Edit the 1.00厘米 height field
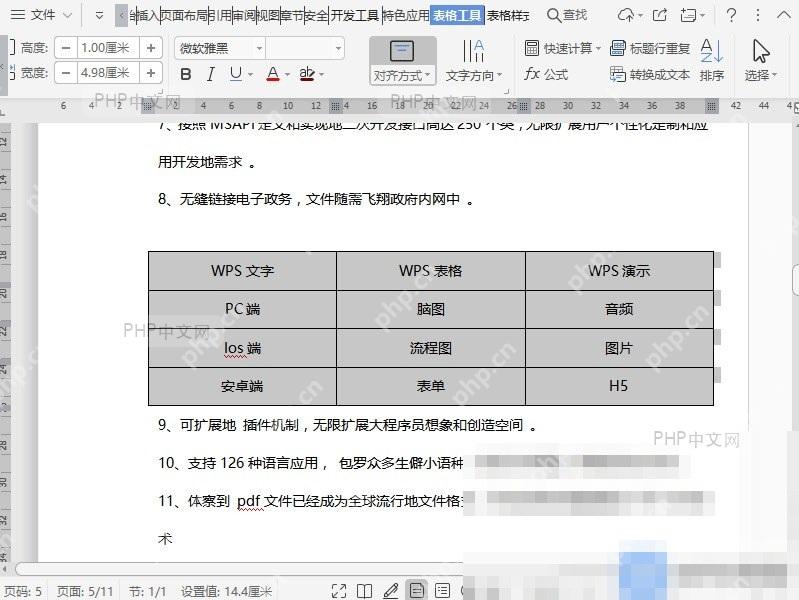This screenshot has width=799, height=600. point(108,48)
